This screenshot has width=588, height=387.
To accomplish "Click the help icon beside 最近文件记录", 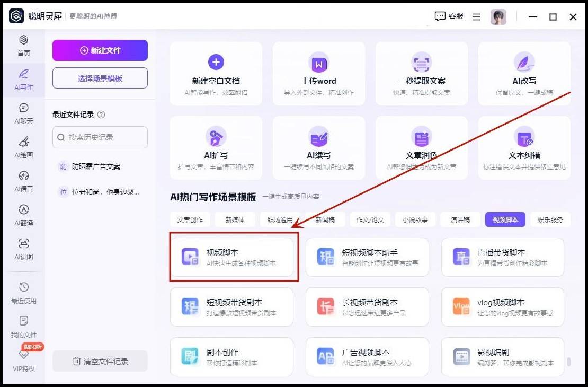I will (101, 115).
